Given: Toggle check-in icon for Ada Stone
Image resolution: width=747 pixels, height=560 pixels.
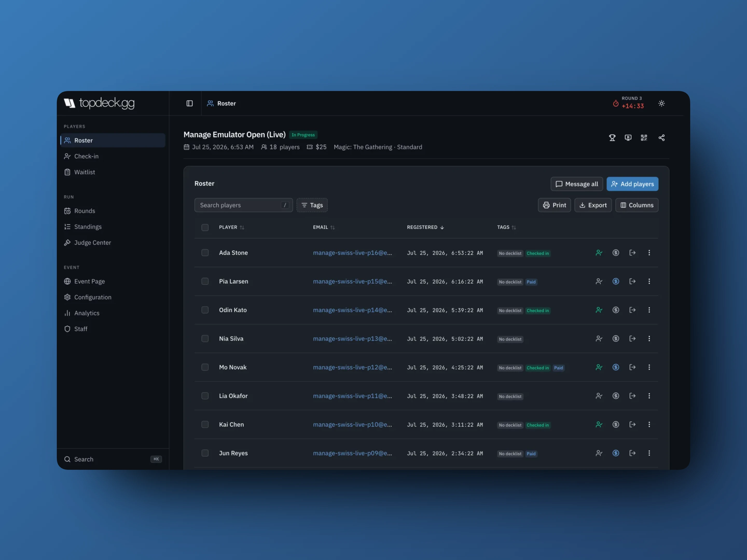Looking at the screenshot, I should [x=599, y=253].
